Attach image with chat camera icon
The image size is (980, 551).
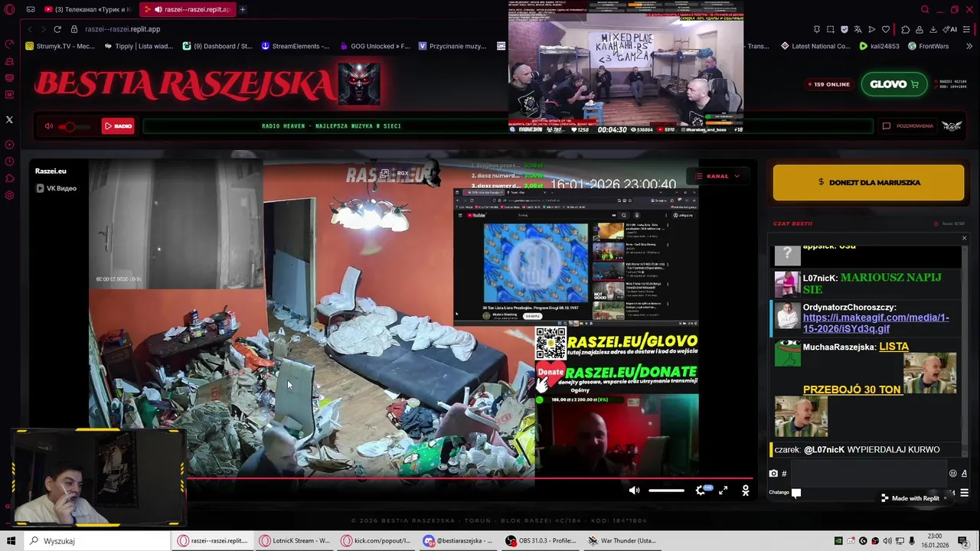[x=773, y=474]
